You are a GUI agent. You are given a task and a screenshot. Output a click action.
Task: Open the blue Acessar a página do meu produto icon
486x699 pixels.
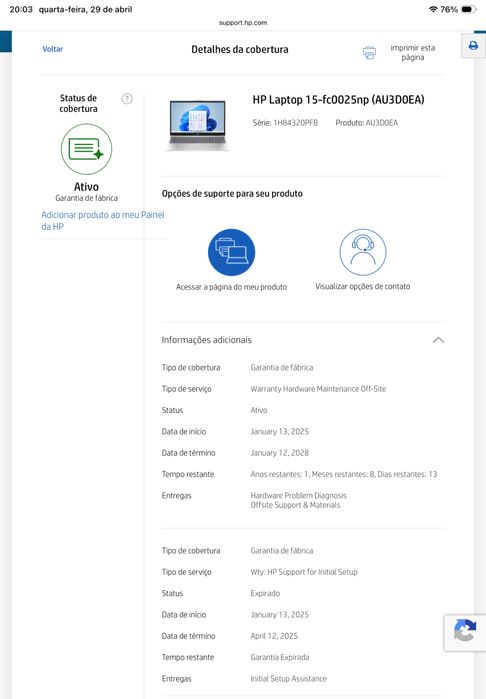pos(231,252)
